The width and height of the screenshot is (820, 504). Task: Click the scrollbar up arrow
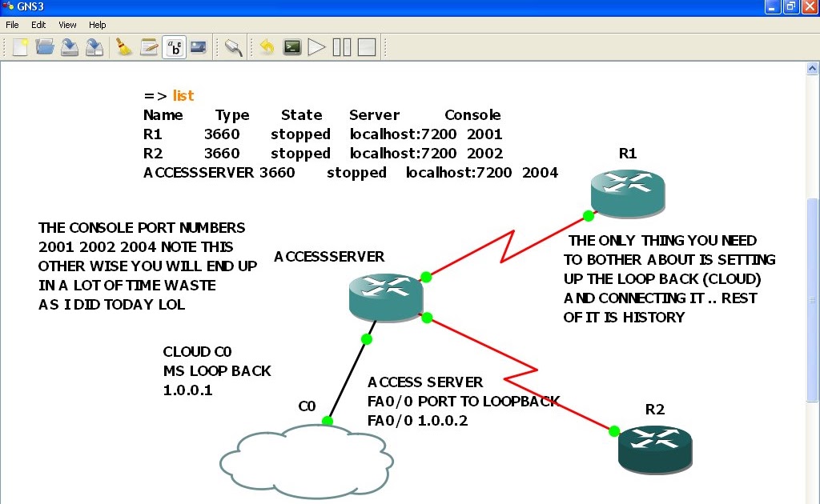pos(811,67)
